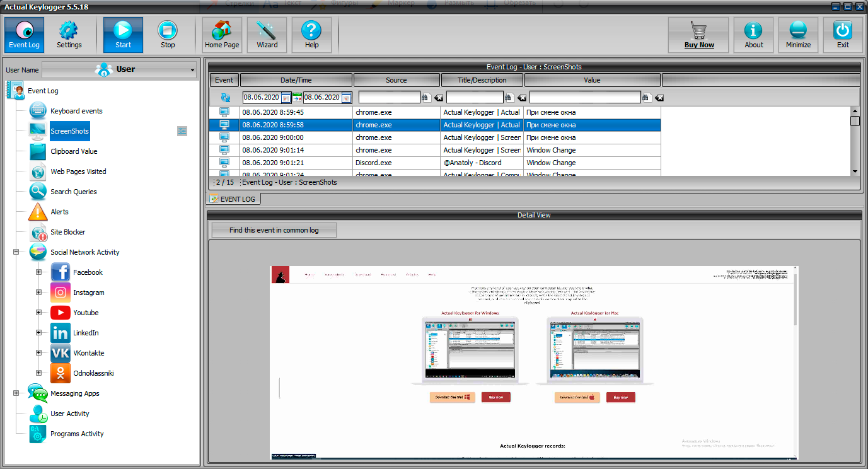Screen dimensions: 868x469
Task: Click the Source filter input field
Action: click(389, 97)
